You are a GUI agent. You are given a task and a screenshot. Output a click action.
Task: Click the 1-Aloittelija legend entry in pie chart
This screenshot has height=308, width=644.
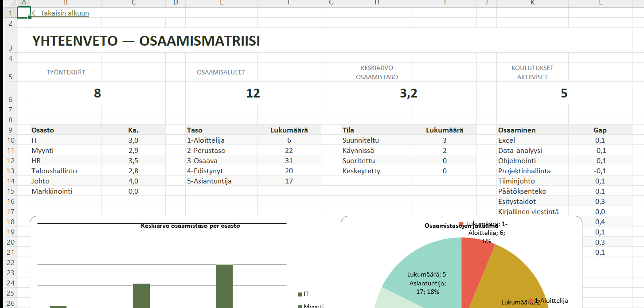(549, 300)
